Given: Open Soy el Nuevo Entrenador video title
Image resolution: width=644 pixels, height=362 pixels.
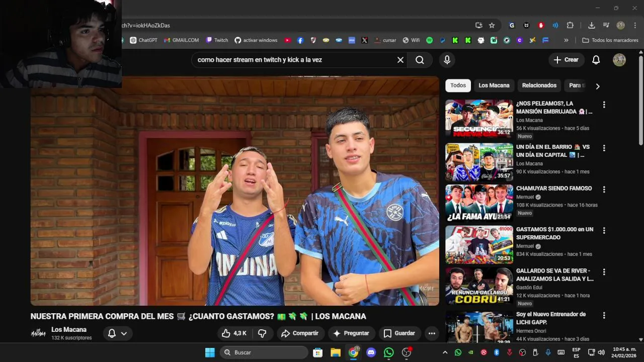Looking at the screenshot, I should click(x=551, y=318).
